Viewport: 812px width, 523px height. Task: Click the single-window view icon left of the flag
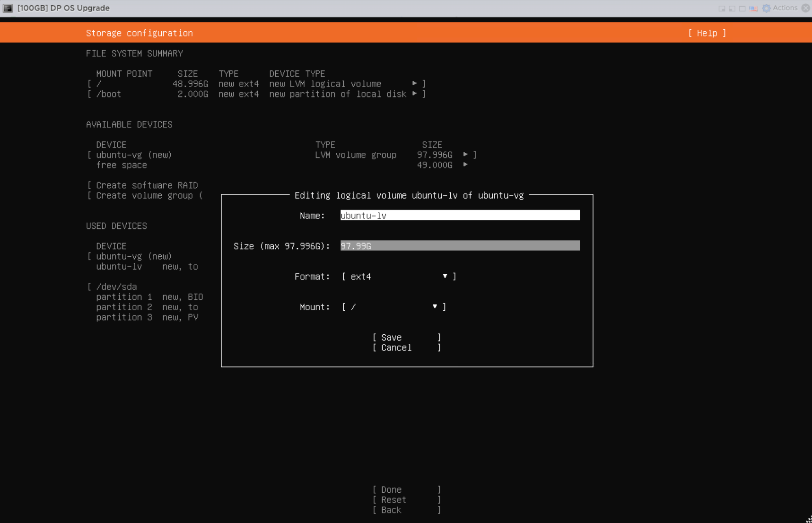742,9
